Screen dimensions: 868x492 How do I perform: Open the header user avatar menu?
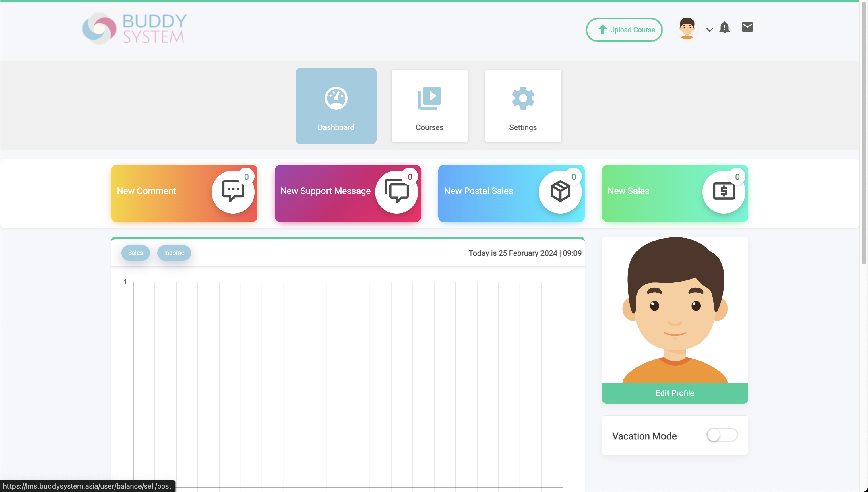(687, 29)
